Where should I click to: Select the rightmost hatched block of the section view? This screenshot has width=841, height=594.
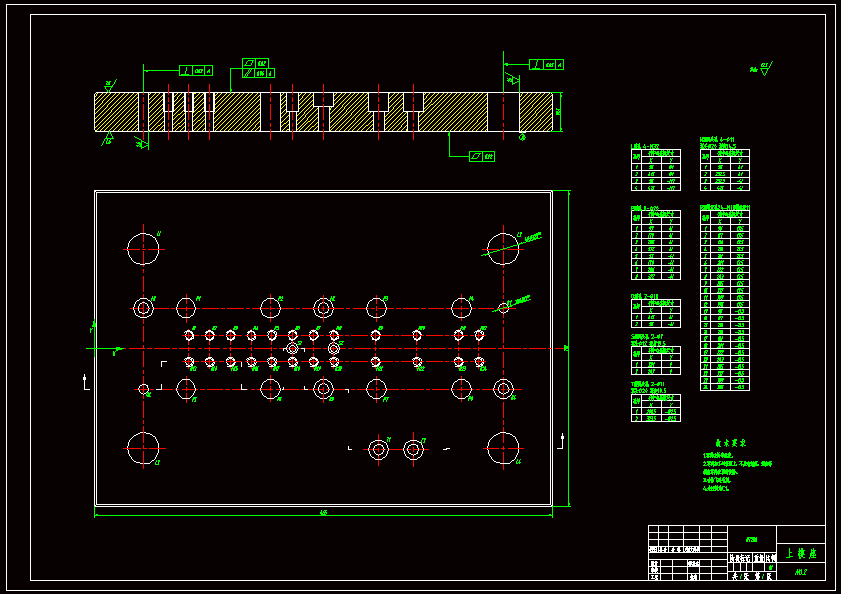536,112
